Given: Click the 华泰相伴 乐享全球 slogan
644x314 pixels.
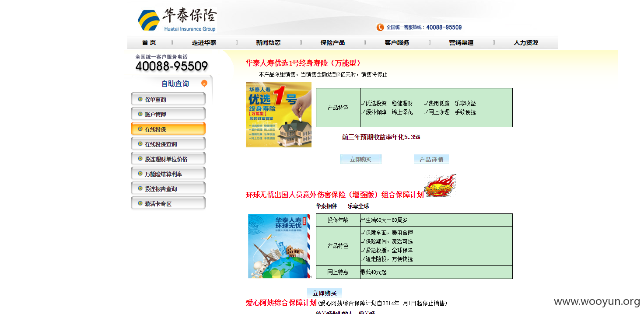Looking at the screenshot, I should coord(342,206).
